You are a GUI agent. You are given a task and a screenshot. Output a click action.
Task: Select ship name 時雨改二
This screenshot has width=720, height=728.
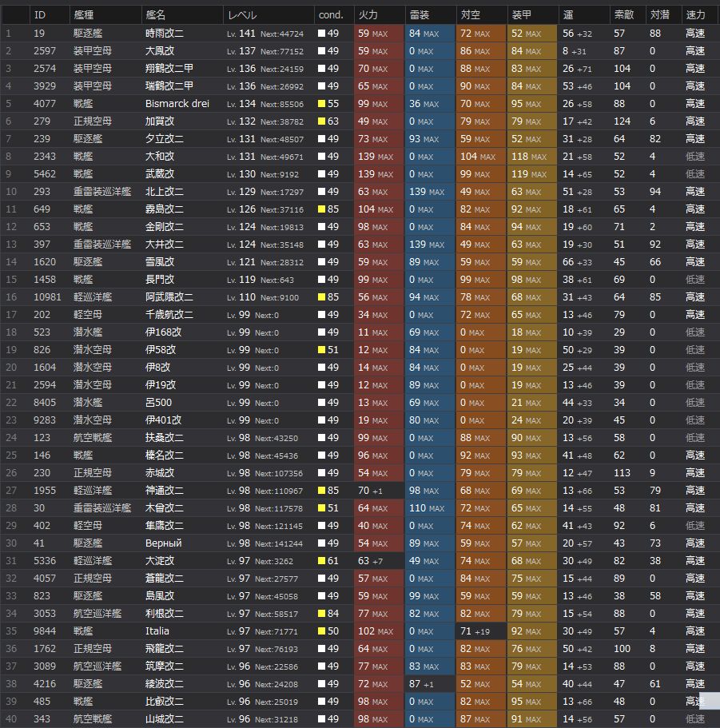165,34
